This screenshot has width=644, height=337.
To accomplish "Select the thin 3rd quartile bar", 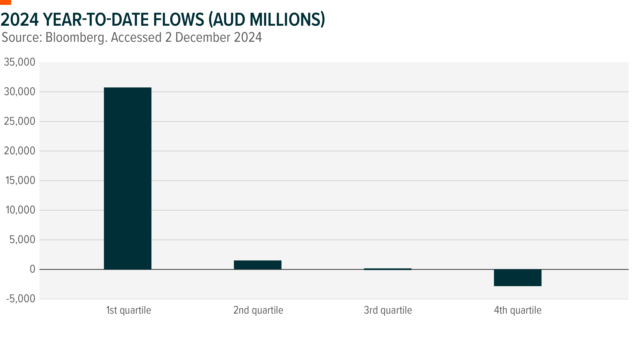I will tap(387, 269).
